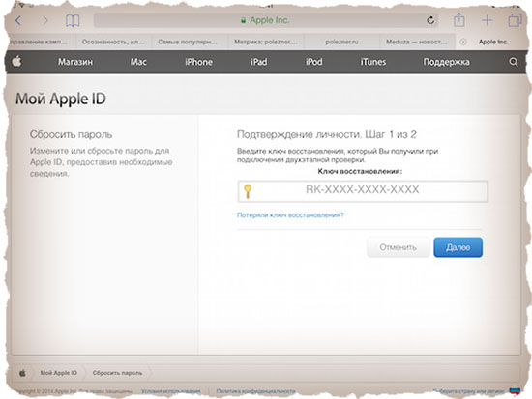Open the Магазин menu item
532x399 pixels.
click(x=75, y=62)
